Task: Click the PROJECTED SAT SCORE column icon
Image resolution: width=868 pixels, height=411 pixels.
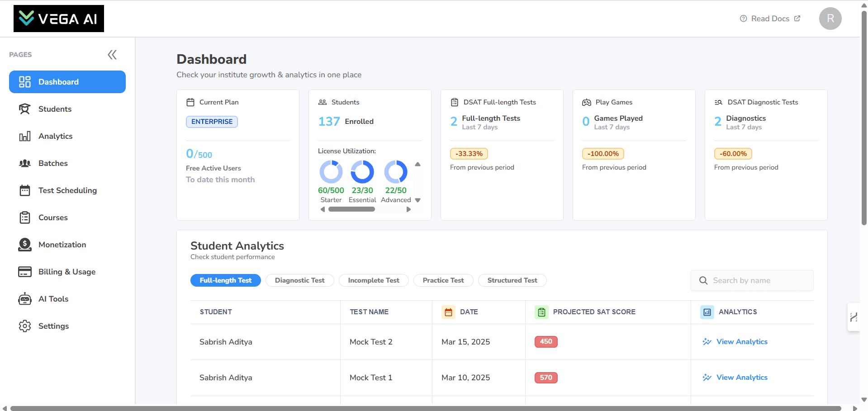Action: point(541,312)
